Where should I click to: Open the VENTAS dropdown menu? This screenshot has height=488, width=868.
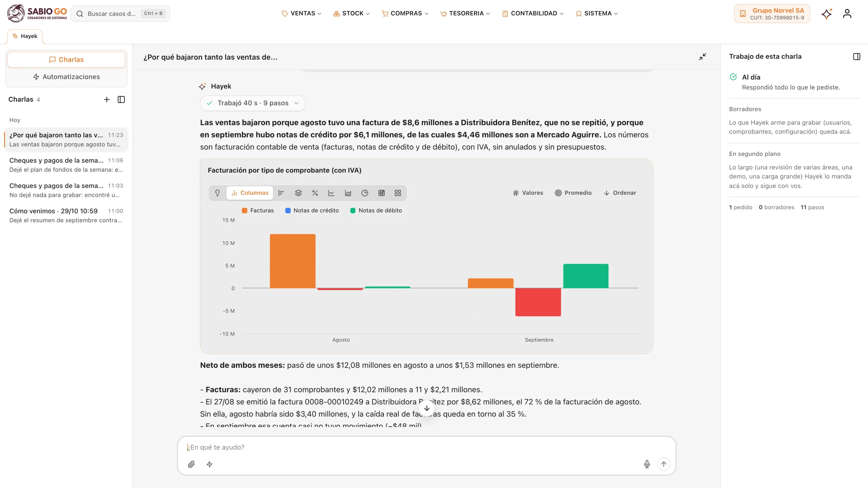[301, 14]
